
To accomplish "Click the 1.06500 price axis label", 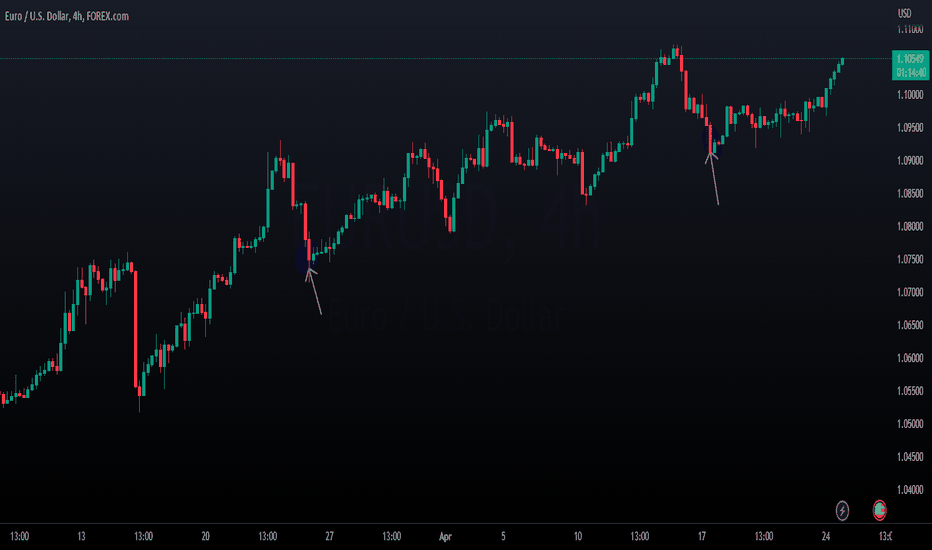I will pos(910,325).
